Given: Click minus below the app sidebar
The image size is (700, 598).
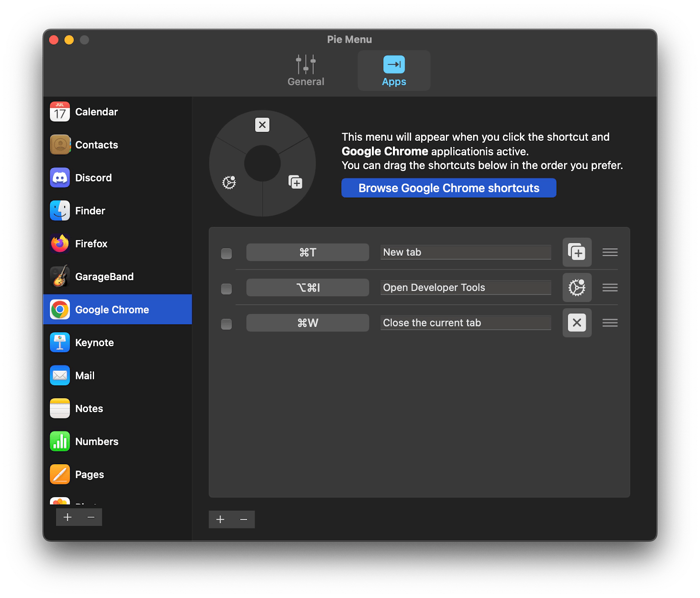Looking at the screenshot, I should point(91,517).
